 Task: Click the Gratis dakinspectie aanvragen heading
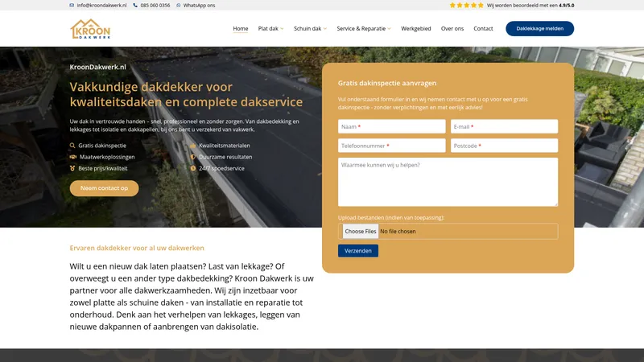tap(387, 83)
